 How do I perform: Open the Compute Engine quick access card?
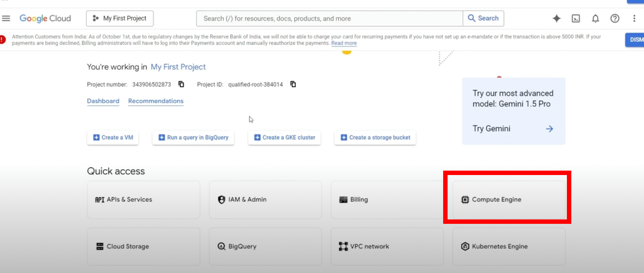pos(509,200)
